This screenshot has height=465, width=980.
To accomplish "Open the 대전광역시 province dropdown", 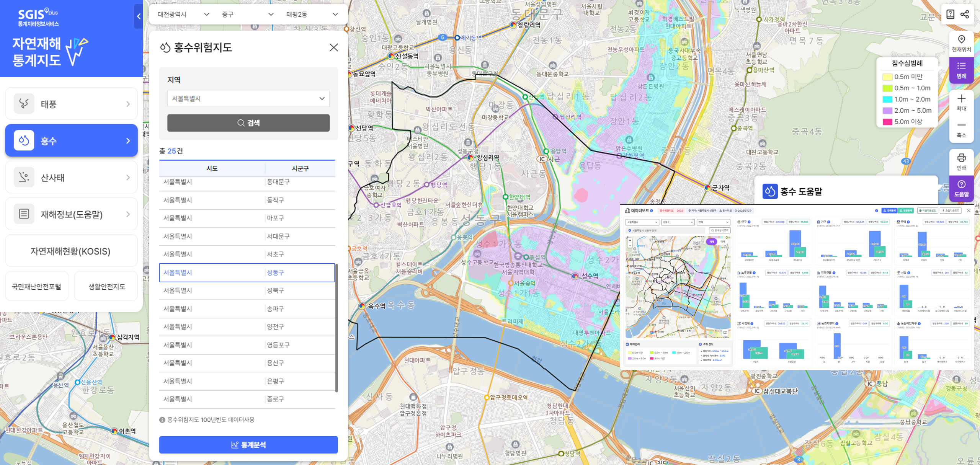I will (x=183, y=15).
